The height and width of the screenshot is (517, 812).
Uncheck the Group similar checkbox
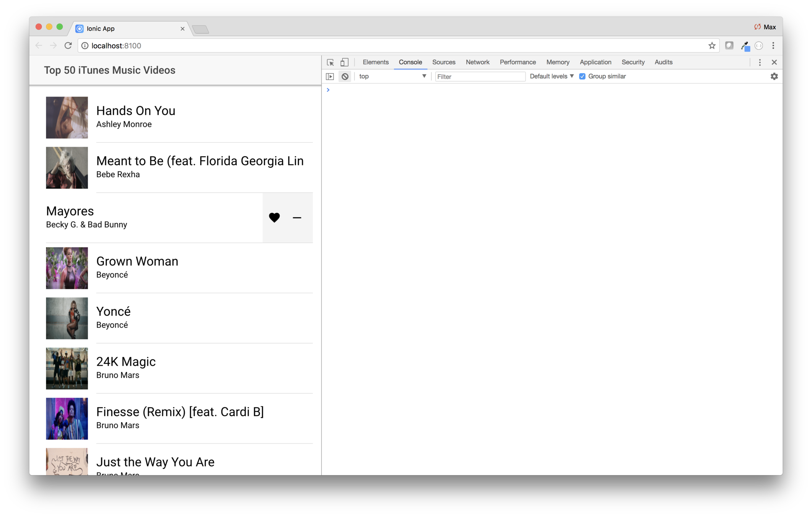click(582, 76)
